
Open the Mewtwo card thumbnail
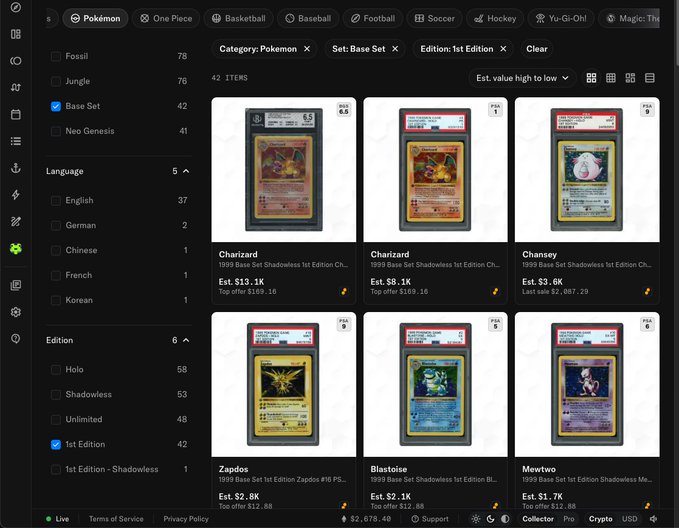[x=587, y=384]
